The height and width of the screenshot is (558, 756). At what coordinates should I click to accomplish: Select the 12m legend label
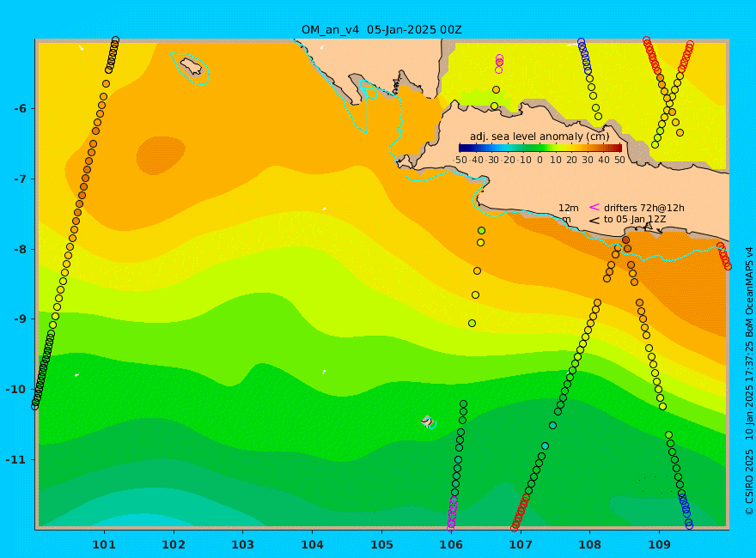[569, 208]
